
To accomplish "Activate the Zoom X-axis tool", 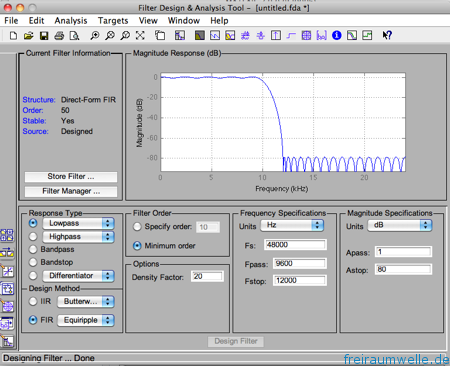I will coord(110,35).
